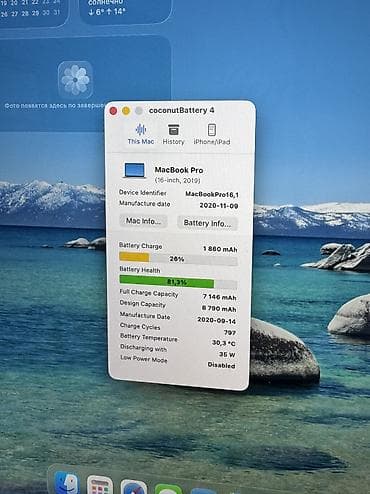370x494 pixels.
Task: Click the gray zoom button in coconutBattery
Action: [x=139, y=111]
